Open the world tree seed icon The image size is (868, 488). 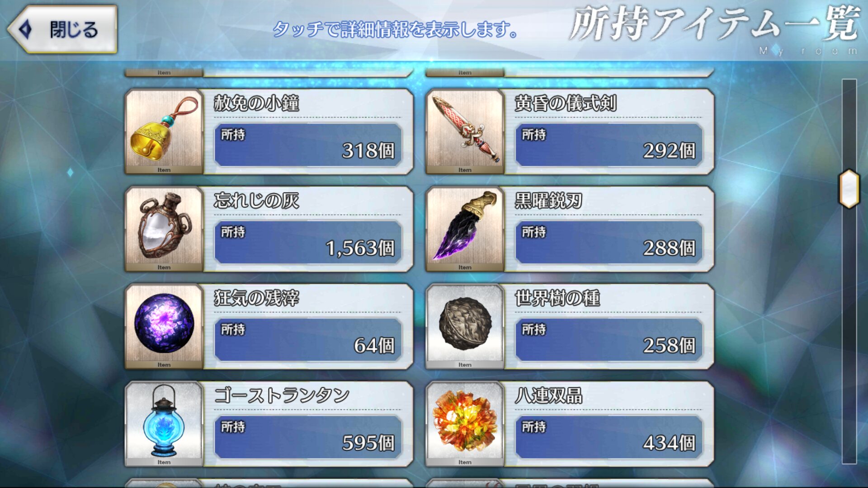pos(465,326)
